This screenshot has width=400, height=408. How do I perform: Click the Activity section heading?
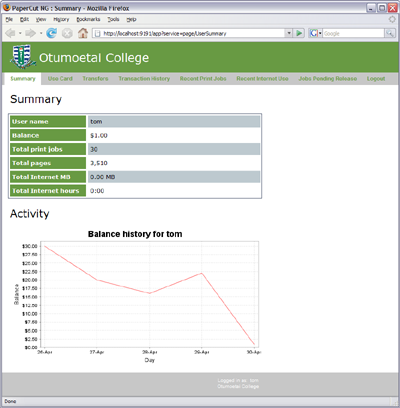[30, 213]
